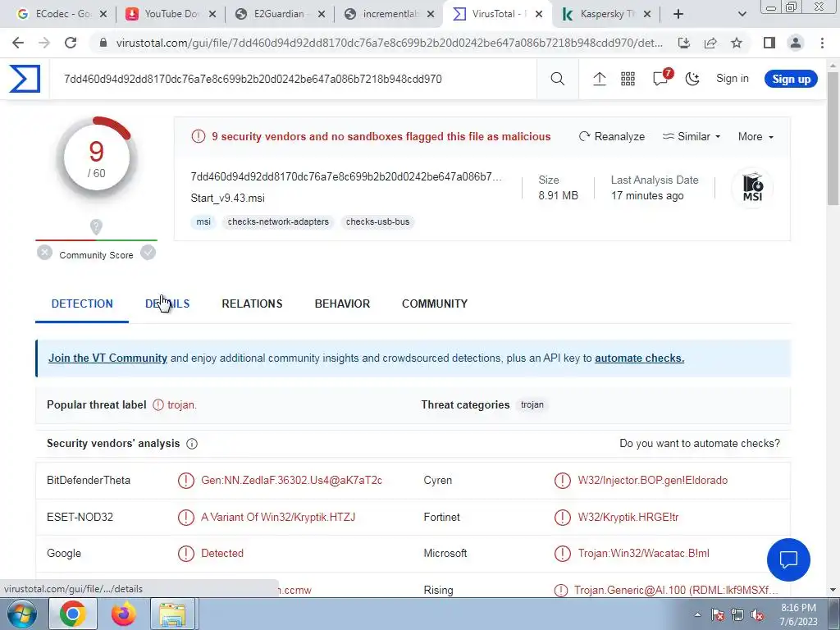The height and width of the screenshot is (630, 840).
Task: Click the upload file icon
Action: [x=599, y=79]
